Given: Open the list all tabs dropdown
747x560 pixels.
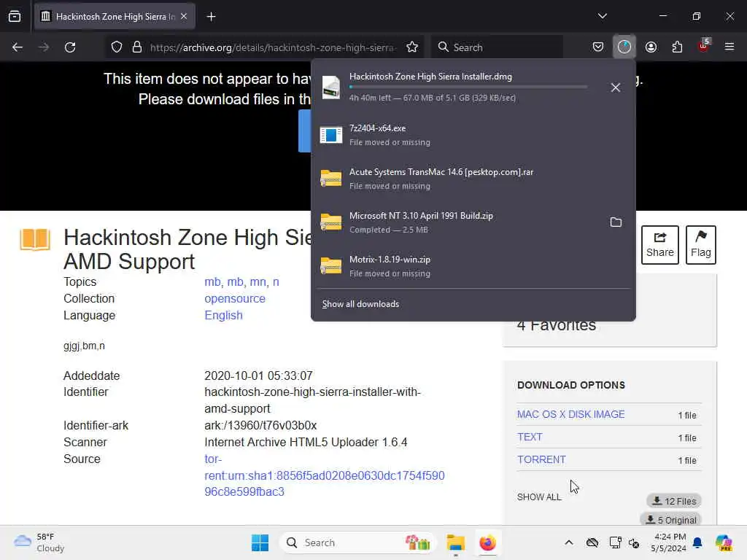Looking at the screenshot, I should point(602,16).
